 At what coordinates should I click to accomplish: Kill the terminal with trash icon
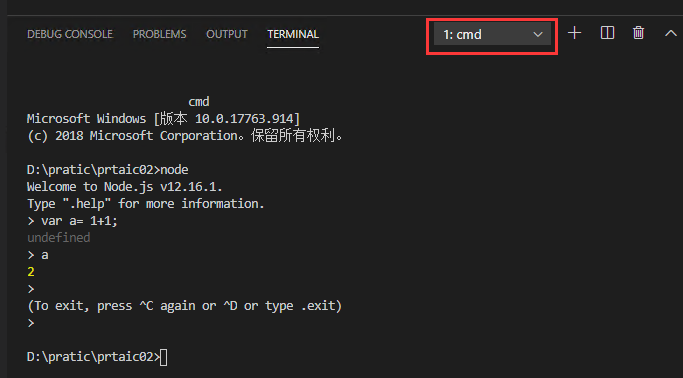click(x=639, y=33)
